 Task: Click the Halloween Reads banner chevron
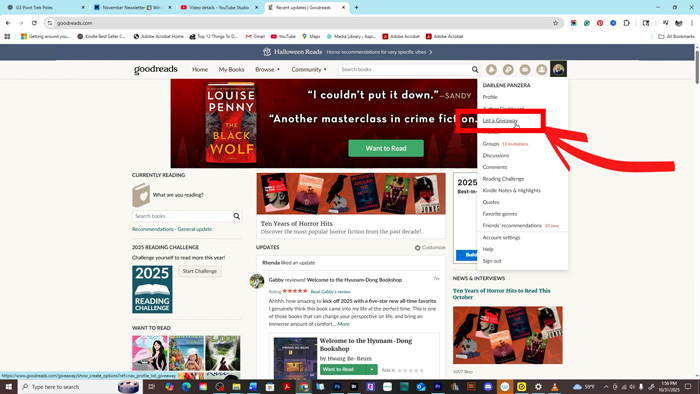(x=430, y=52)
